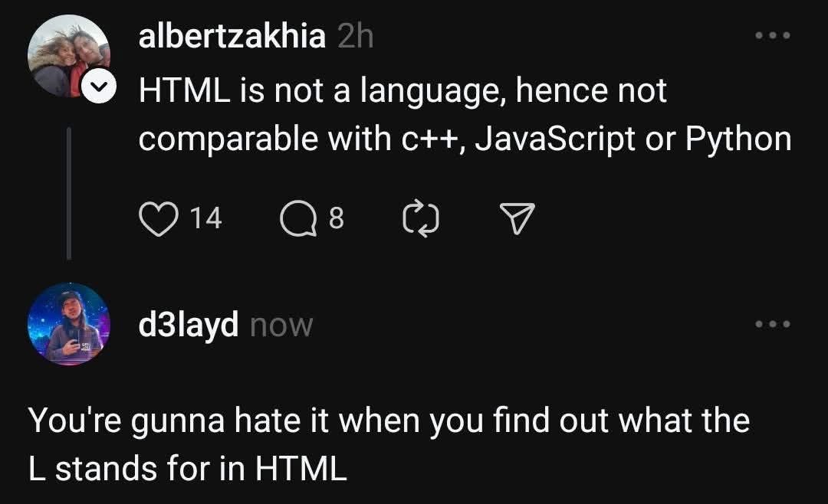Open the albertzakhia username link
Viewport: 828px width, 504px height.
(x=232, y=36)
